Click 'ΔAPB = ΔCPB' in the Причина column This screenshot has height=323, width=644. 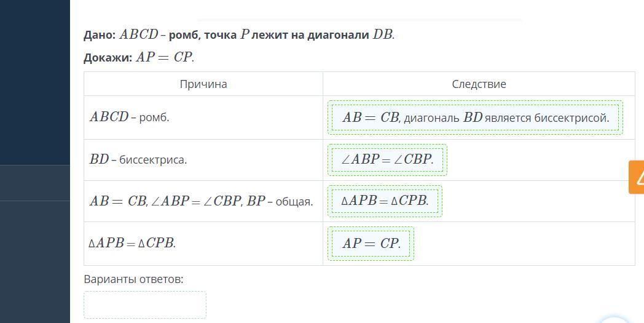[x=133, y=244]
